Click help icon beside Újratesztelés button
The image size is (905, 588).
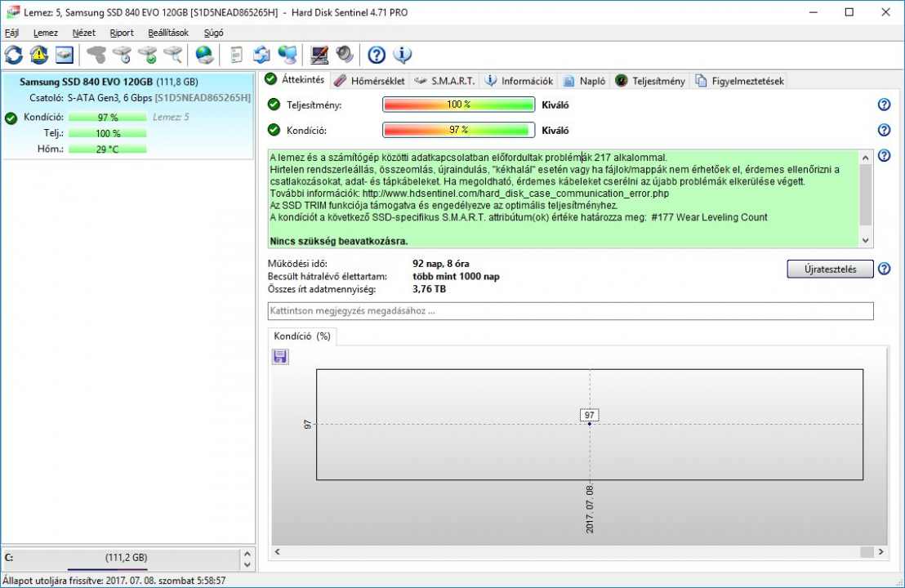pos(884,269)
